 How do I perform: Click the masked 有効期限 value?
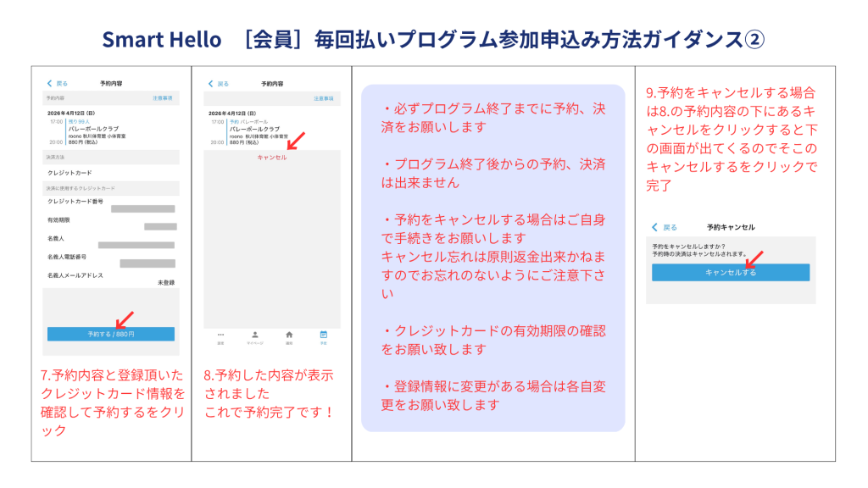tap(159, 227)
